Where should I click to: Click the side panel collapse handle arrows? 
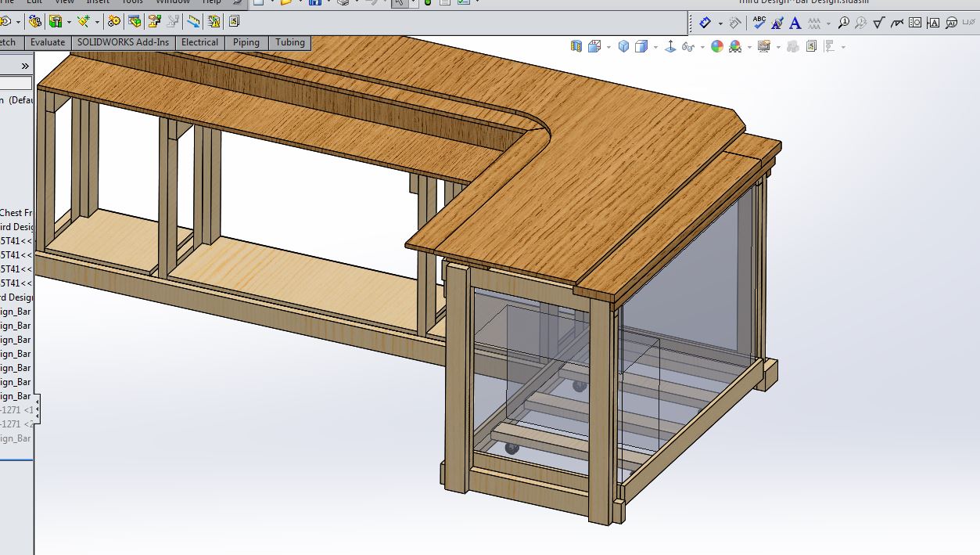[x=38, y=409]
